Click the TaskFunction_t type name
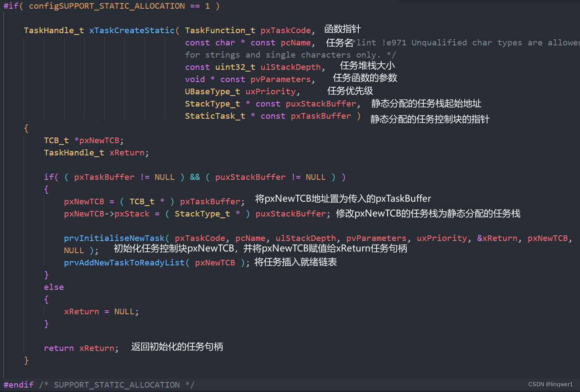This screenshot has height=392, width=580. [220, 31]
